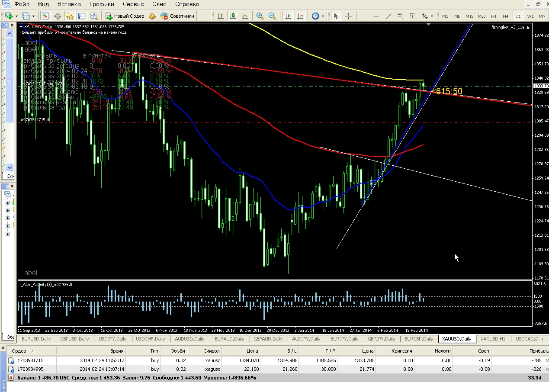
Task: Select the Cursor arrow tool
Action: [336, 16]
